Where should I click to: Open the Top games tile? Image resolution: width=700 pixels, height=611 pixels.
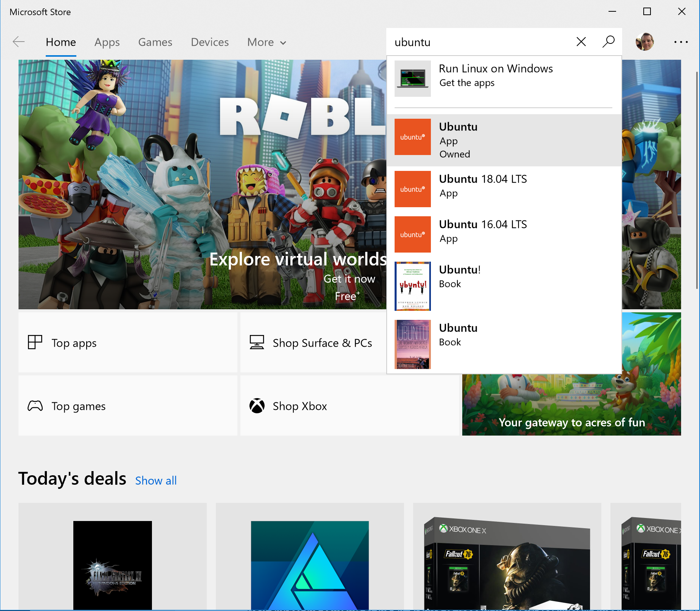point(128,406)
